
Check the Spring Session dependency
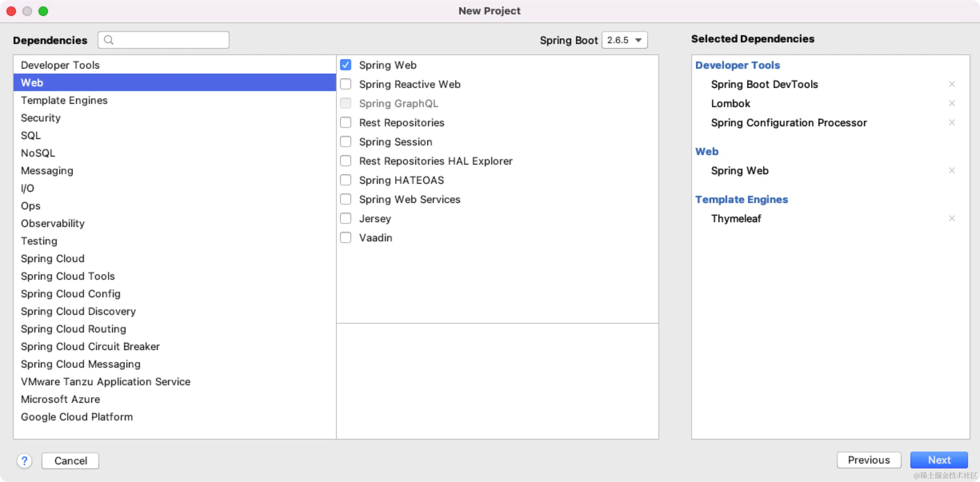pyautogui.click(x=346, y=141)
